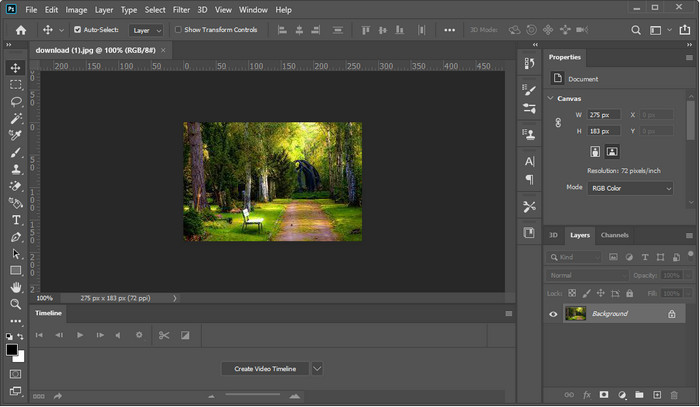Add a layer style with fx icon
Viewport: 700px width, 407px height.
point(587,395)
